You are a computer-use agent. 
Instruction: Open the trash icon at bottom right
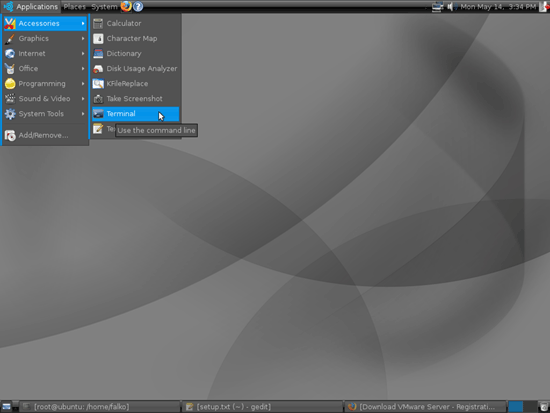pos(544,407)
